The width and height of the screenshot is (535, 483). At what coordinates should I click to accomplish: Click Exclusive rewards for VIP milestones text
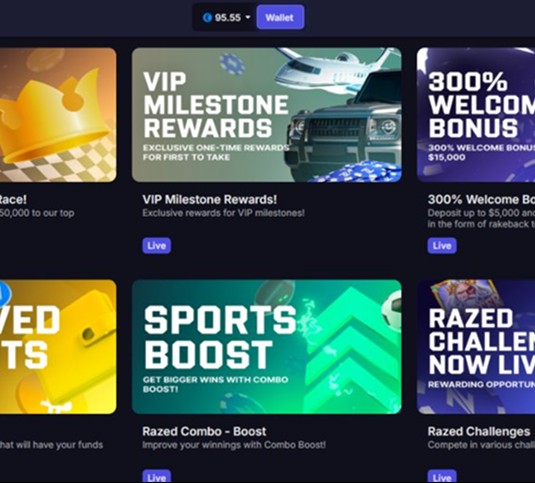[x=223, y=213]
